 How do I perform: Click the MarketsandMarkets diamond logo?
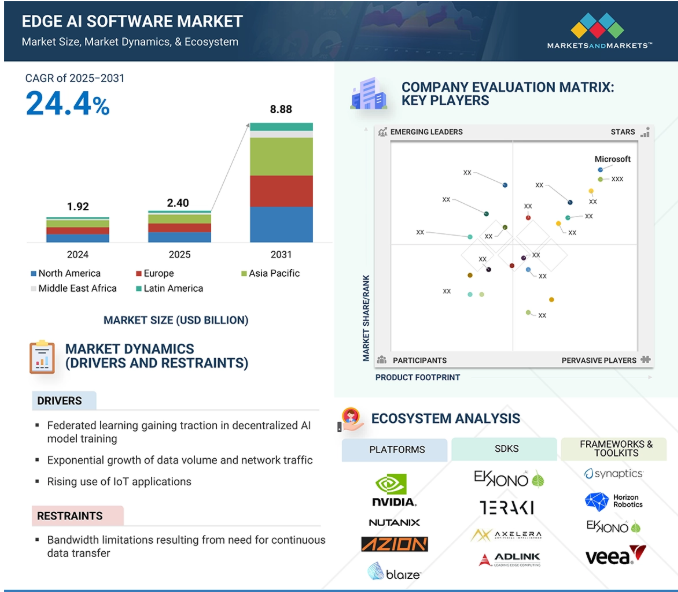click(597, 26)
